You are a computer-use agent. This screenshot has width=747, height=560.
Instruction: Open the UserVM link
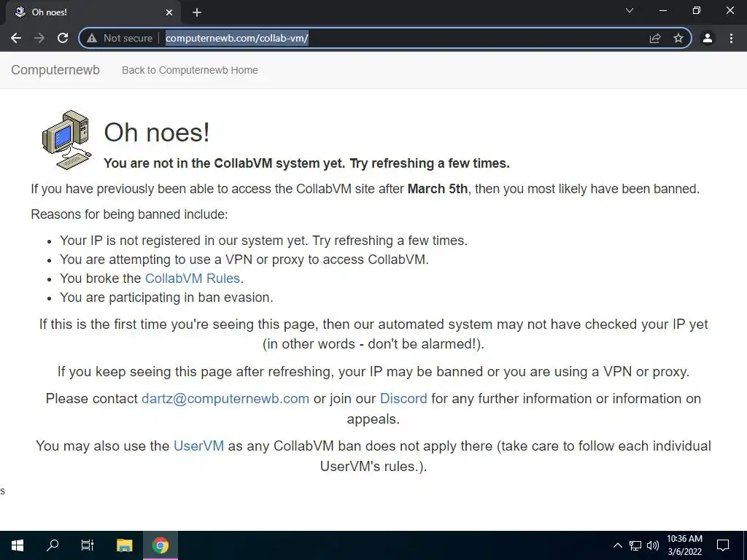point(198,446)
